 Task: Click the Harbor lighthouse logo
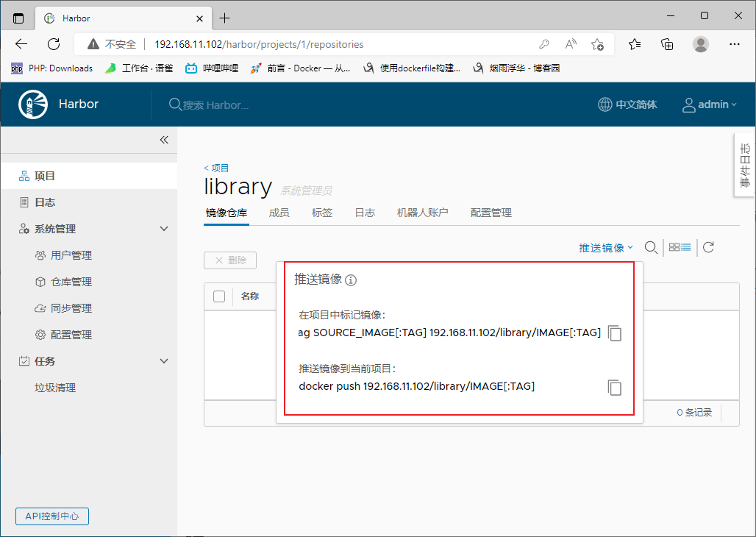[33, 104]
